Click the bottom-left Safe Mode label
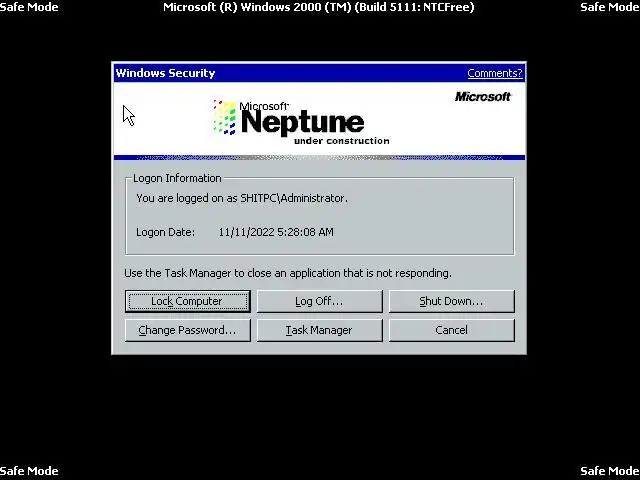The height and width of the screenshot is (480, 640). (x=29, y=471)
